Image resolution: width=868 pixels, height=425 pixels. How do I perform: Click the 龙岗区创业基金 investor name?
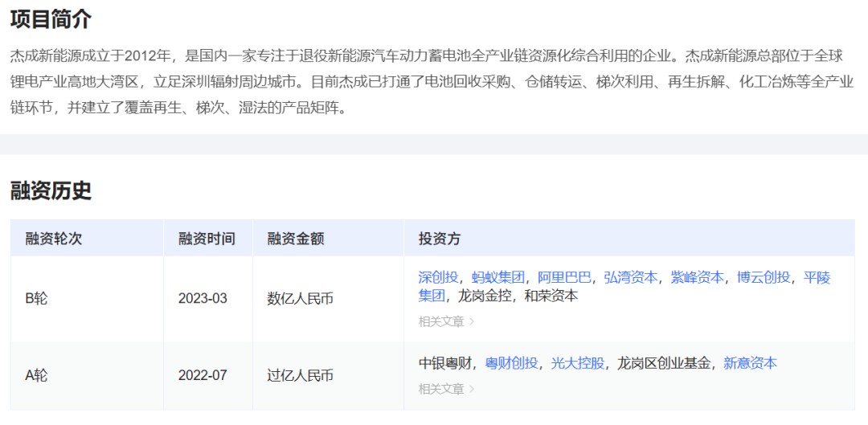coord(664,363)
